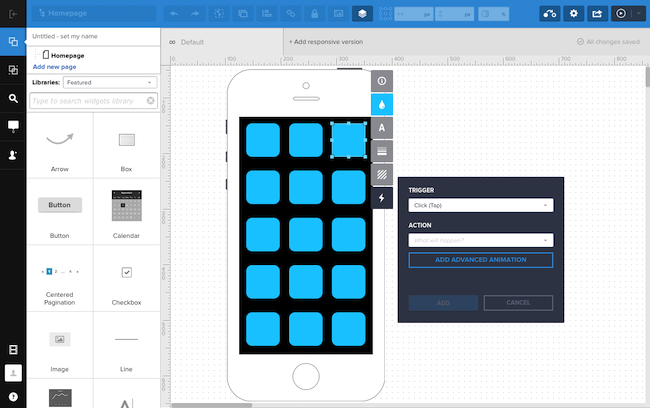Click the duplicate layers toolbar icon
This screenshot has height=408, width=650.
pos(243,14)
